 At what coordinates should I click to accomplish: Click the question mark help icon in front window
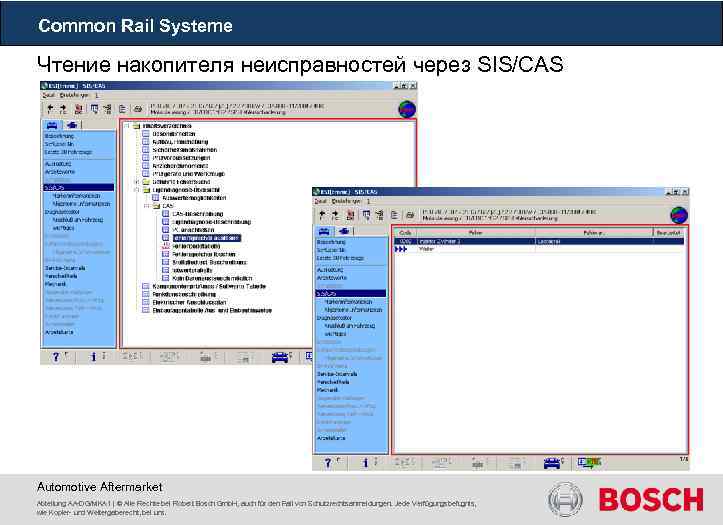click(x=328, y=462)
